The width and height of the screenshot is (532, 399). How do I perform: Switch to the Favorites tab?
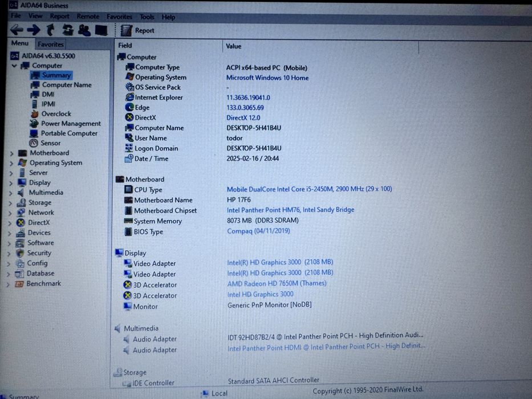[x=51, y=44]
